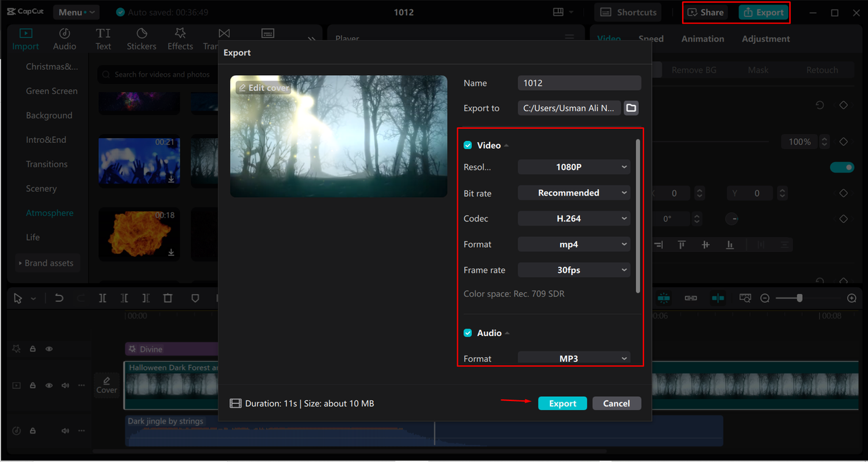Lock the Halloween Dark Forest video track
The width and height of the screenshot is (868, 462).
pyautogui.click(x=33, y=385)
